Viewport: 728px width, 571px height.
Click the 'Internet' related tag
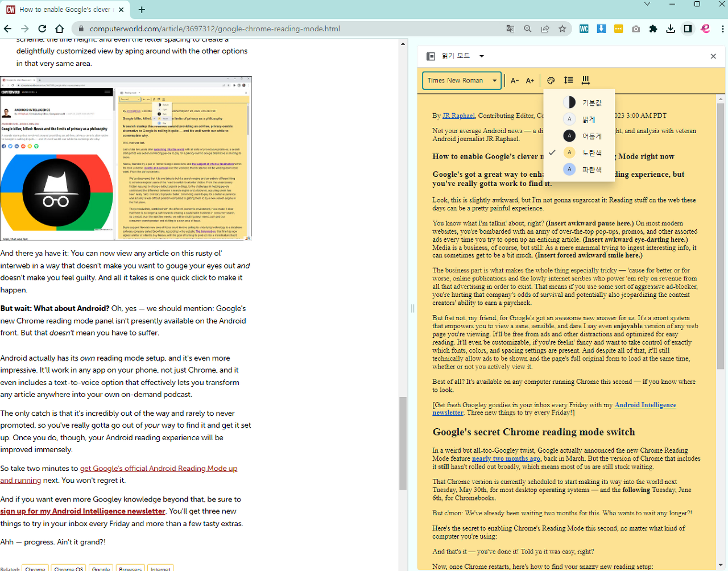click(x=160, y=568)
